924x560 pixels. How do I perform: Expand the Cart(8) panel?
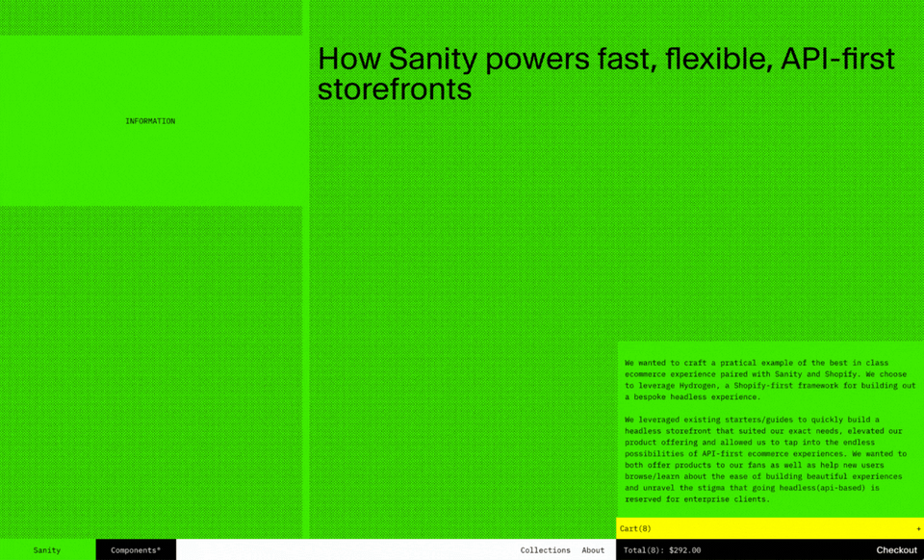click(770, 528)
